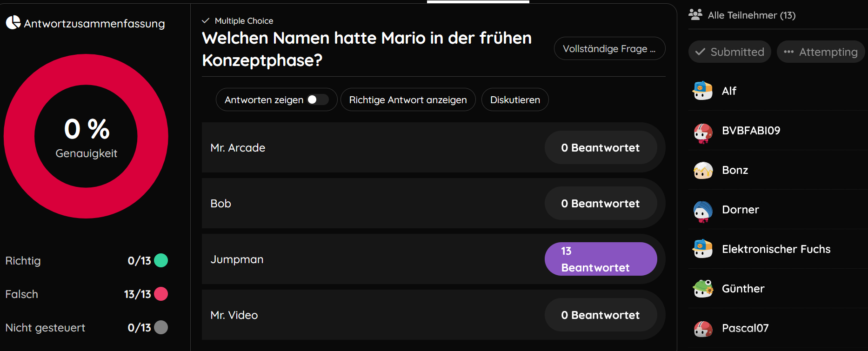
Task: Select Günther's frog avatar
Action: click(x=703, y=288)
